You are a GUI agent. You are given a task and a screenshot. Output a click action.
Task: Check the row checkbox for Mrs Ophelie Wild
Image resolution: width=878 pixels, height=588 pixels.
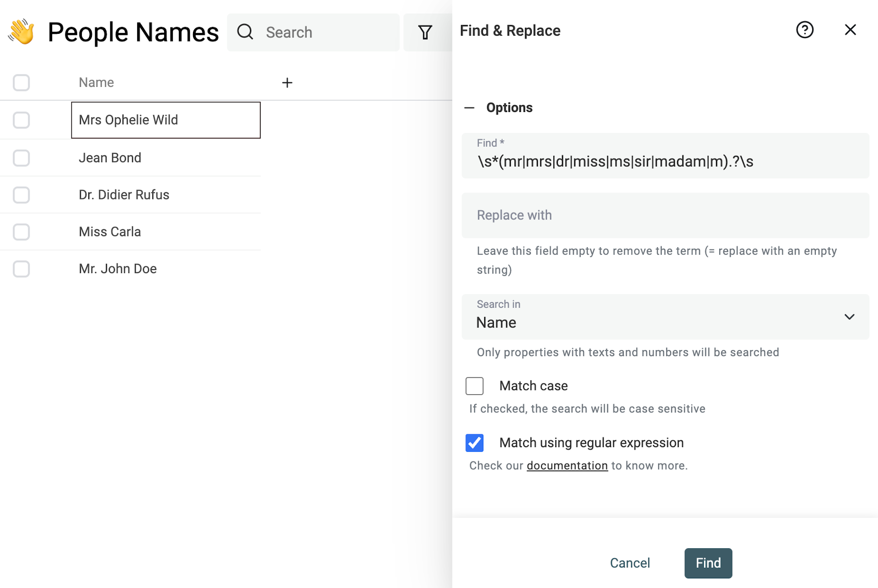21,120
